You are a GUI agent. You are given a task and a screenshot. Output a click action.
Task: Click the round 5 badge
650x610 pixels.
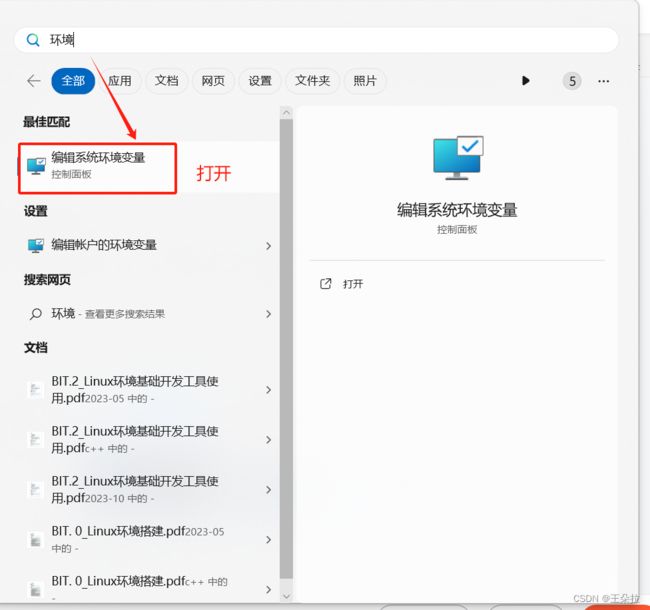click(x=572, y=81)
